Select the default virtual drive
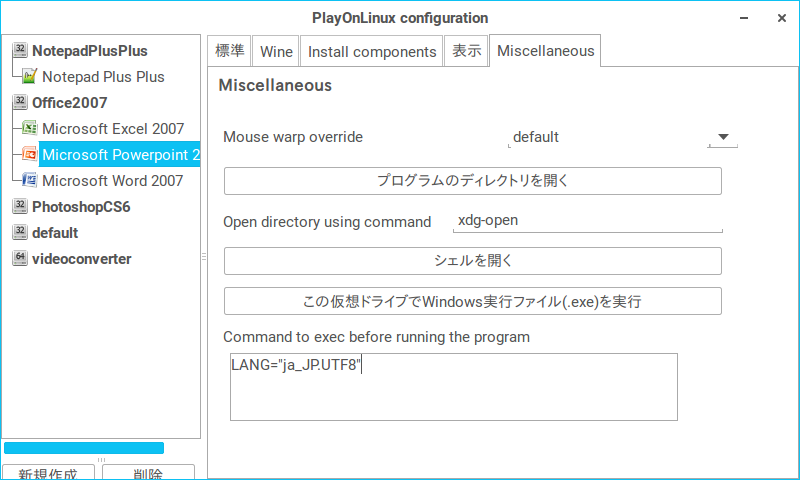The image size is (800, 480). pos(55,233)
